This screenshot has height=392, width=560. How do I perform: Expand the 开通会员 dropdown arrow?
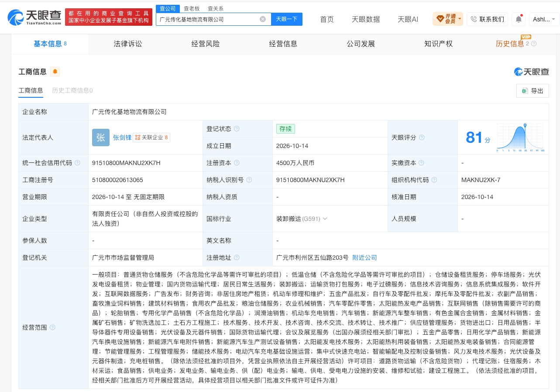460,19
